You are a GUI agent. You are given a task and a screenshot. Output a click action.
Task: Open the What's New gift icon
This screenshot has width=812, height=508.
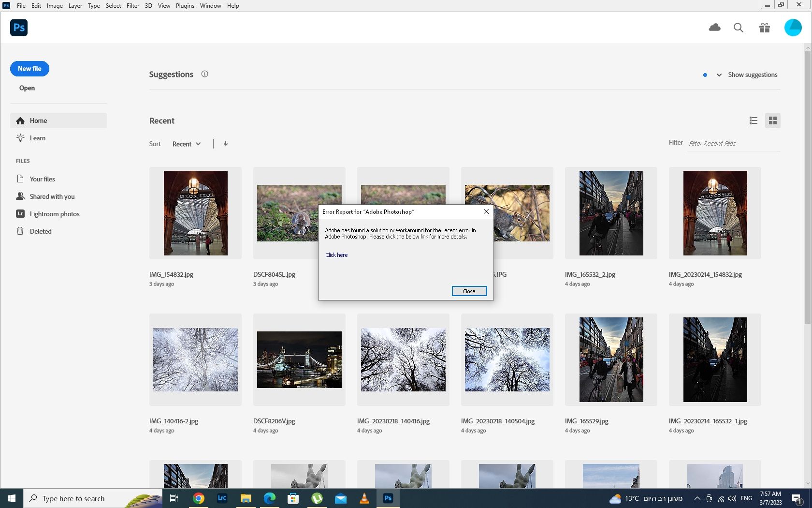(x=764, y=28)
